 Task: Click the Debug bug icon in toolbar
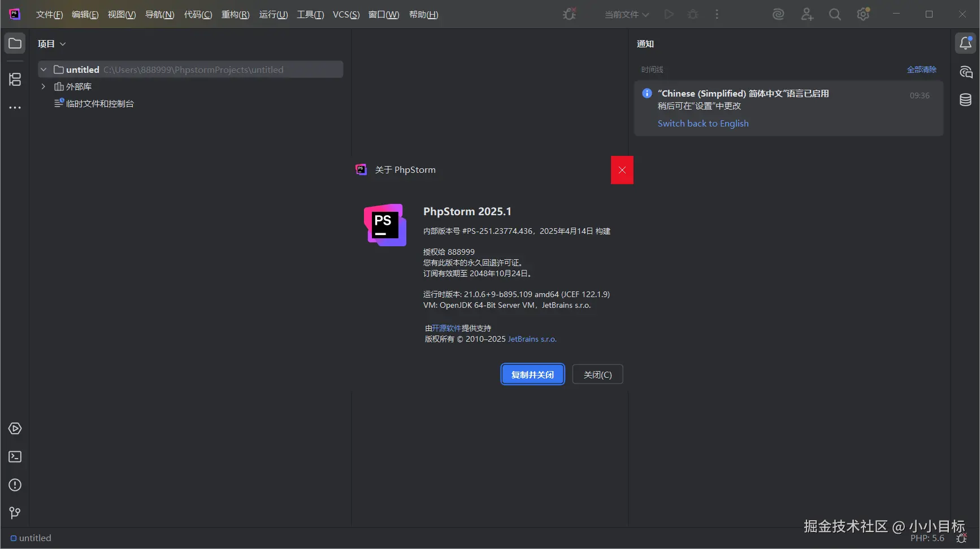[x=693, y=14]
